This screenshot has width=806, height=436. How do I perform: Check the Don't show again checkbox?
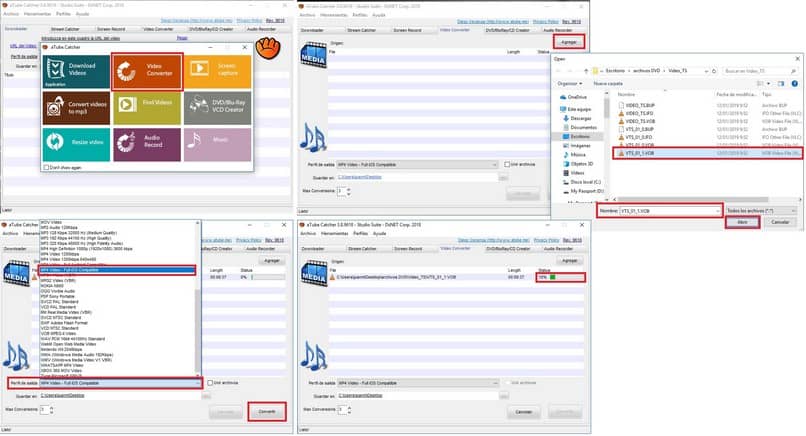click(x=46, y=168)
